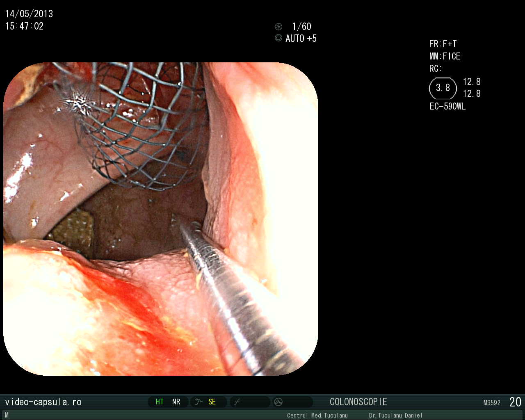Image resolution: width=525 pixels, height=420 pixels.
Task: Select the NR indicator in status bar
Action: [x=176, y=402]
